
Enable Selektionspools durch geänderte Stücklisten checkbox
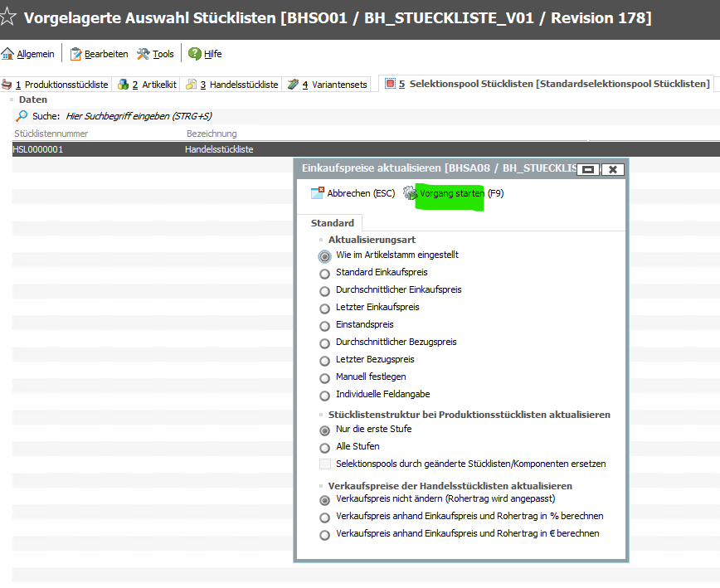pyautogui.click(x=325, y=464)
